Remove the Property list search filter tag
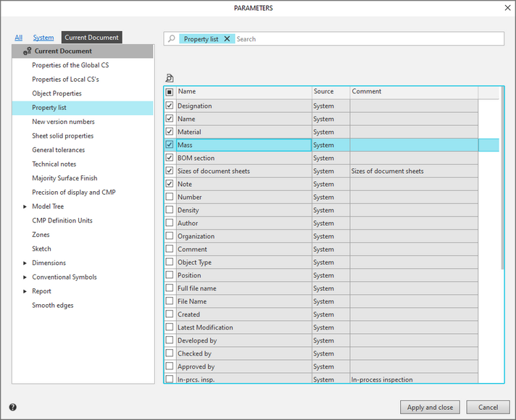Image resolution: width=516 pixels, height=420 pixels. point(227,39)
